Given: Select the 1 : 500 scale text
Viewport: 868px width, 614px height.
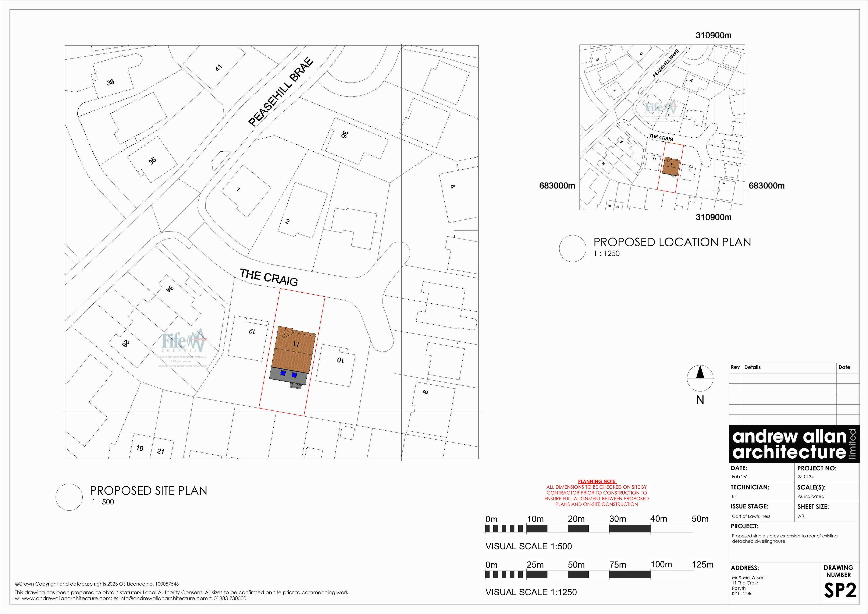Looking at the screenshot, I should (103, 502).
